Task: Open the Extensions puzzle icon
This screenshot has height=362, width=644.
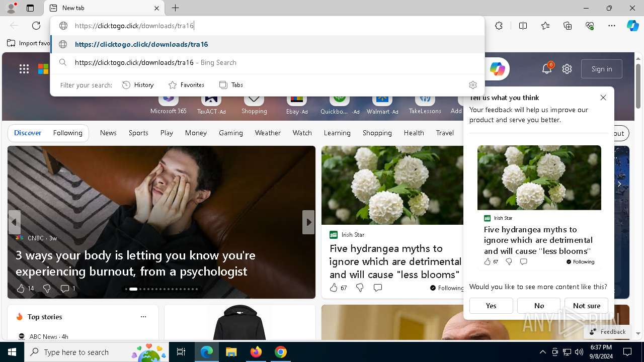Action: [499, 26]
